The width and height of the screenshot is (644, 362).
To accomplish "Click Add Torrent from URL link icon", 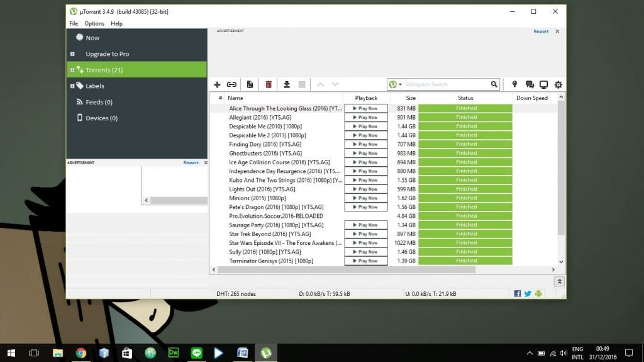I will [x=231, y=84].
